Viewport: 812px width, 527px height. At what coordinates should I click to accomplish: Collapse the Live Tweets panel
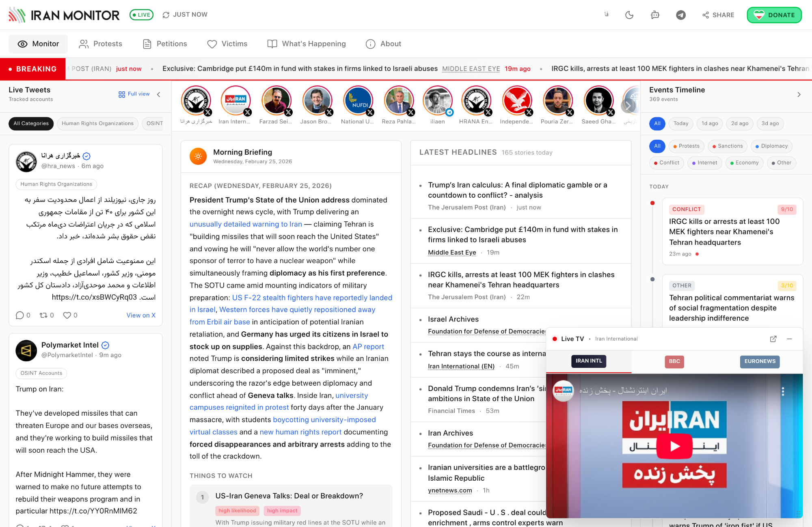pyautogui.click(x=159, y=94)
